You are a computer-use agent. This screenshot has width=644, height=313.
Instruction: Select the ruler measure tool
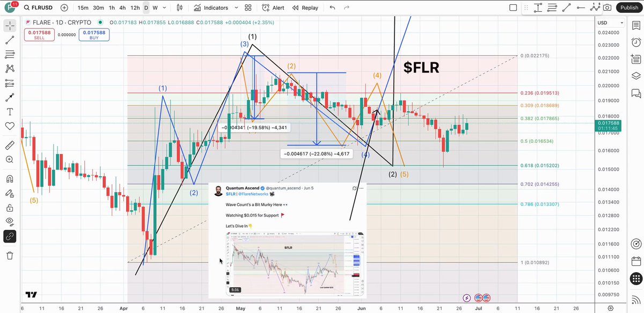pos(10,145)
